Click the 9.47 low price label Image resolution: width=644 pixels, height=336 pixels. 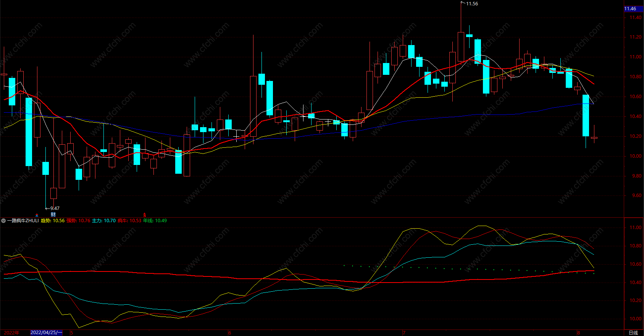click(55, 208)
